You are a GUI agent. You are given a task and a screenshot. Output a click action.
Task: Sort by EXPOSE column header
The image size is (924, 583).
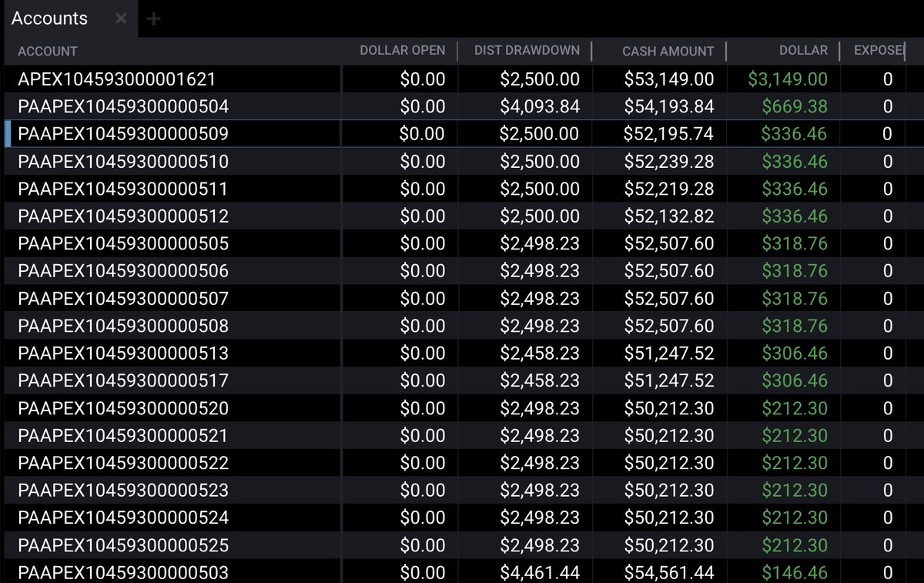pos(879,51)
